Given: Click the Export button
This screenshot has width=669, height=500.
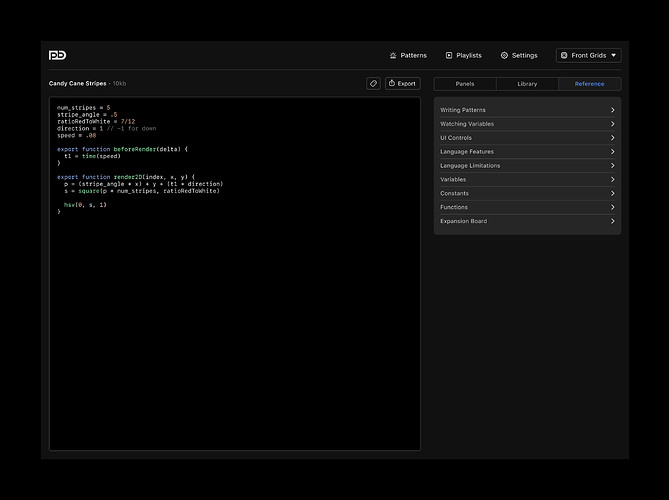Looking at the screenshot, I should (403, 84).
